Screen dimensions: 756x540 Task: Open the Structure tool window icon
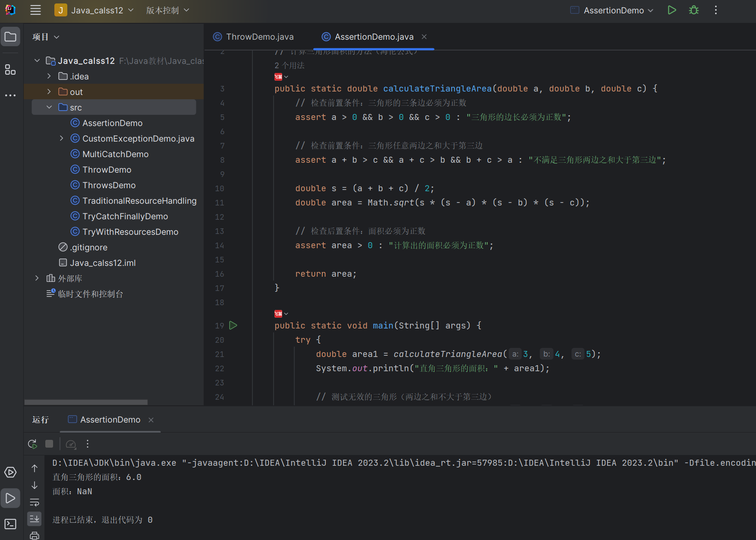[10, 69]
